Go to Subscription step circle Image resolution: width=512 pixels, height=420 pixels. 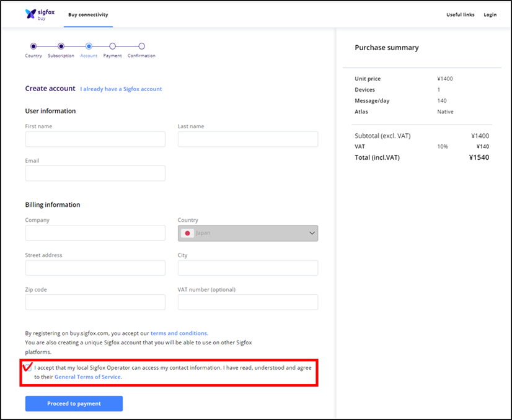coord(61,46)
